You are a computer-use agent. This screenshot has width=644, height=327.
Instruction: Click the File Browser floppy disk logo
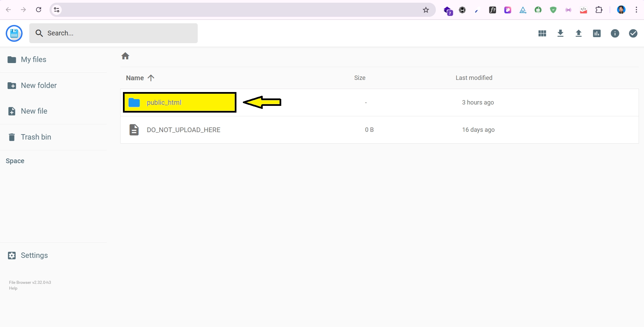[14, 33]
